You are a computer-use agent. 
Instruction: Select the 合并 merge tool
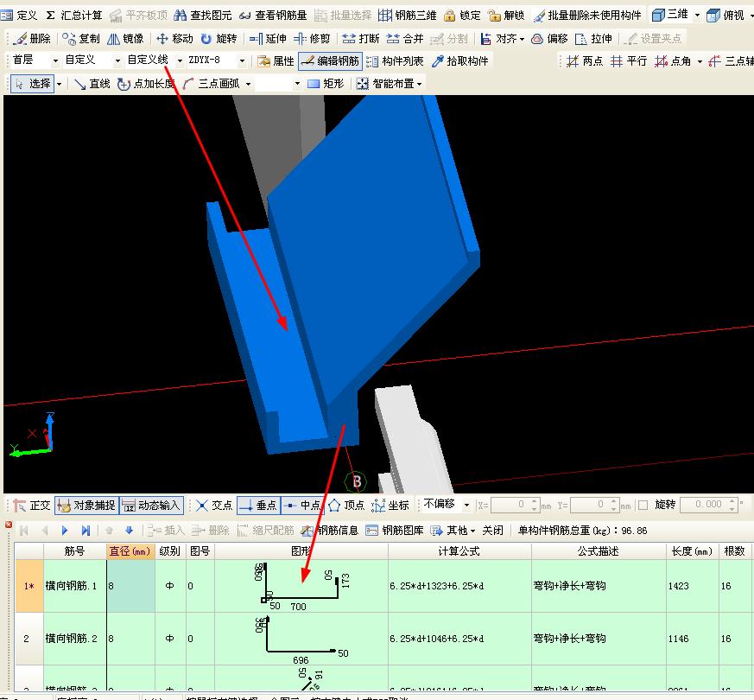(404, 39)
